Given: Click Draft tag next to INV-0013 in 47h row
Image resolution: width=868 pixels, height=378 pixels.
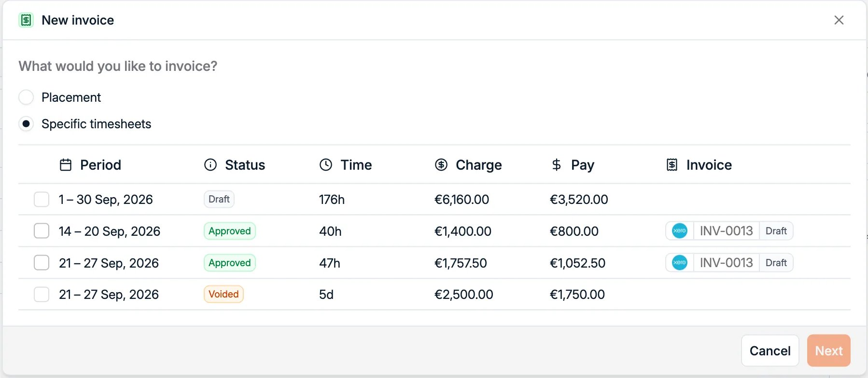Looking at the screenshot, I should (x=776, y=263).
